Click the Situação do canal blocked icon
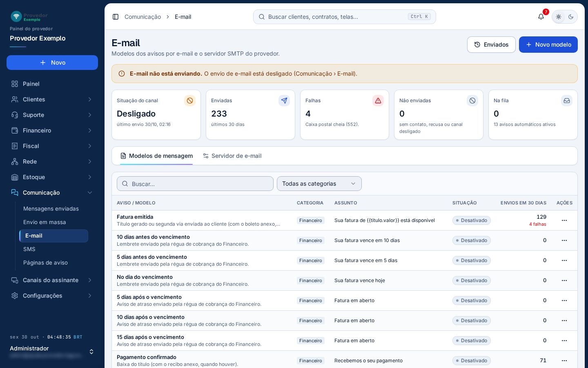The height and width of the screenshot is (368, 588). pos(190,101)
